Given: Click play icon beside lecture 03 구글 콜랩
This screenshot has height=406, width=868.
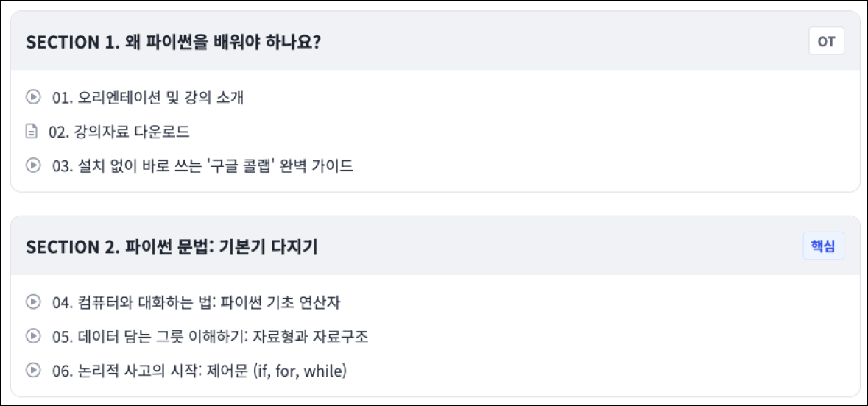Looking at the screenshot, I should (32, 165).
